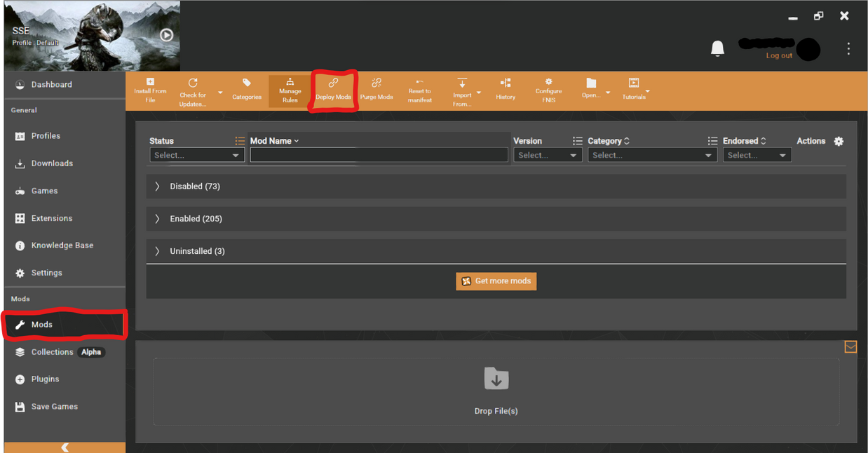Viewport: 868px width, 453px height.
Task: Click list icon beside Endorsed header
Action: [x=712, y=141]
